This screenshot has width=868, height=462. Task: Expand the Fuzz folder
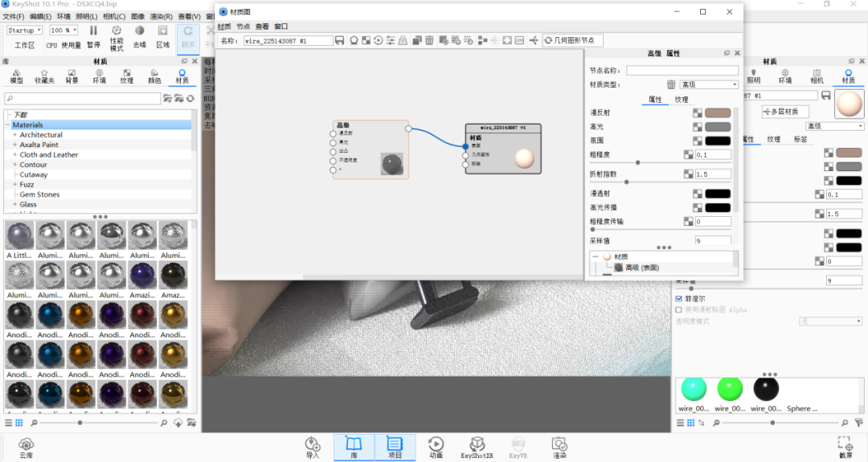pos(15,185)
